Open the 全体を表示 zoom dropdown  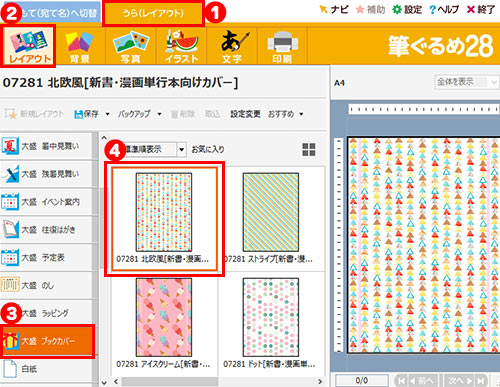point(466,82)
